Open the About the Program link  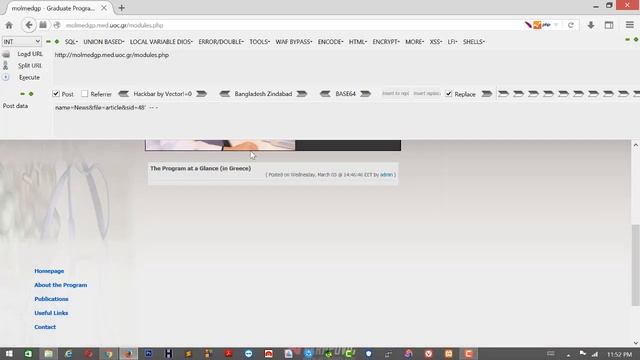60,285
